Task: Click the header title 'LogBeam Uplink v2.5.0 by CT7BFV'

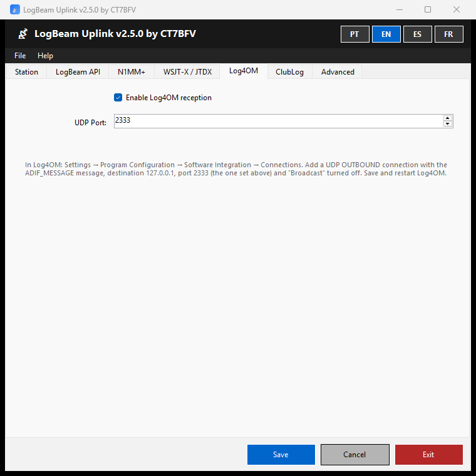Action: point(115,34)
